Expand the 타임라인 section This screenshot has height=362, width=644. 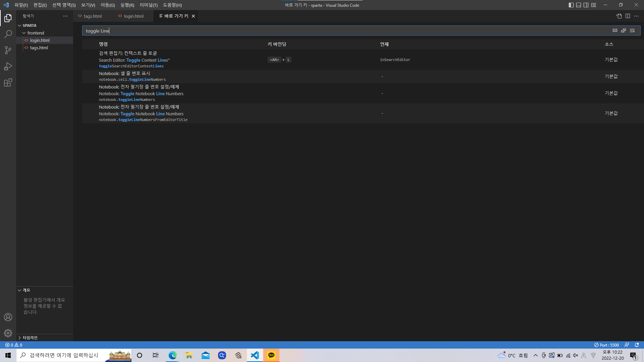coord(45,338)
